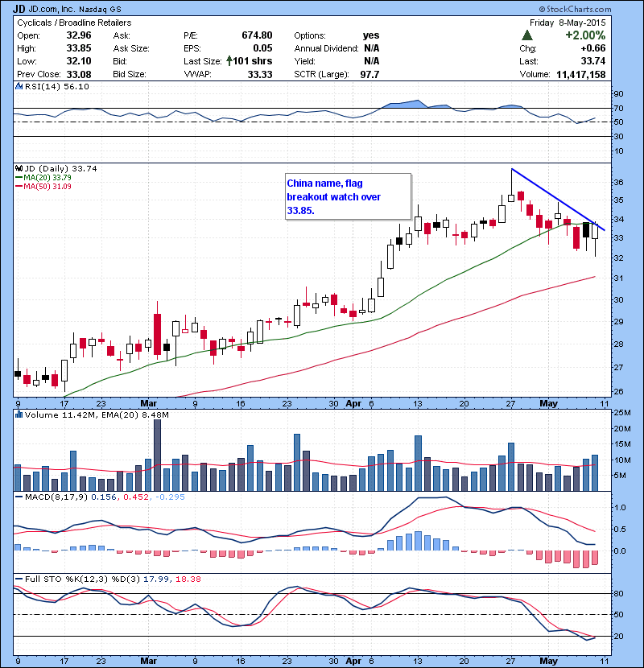Click the green up triangle beside +2.00%
Viewport: 644px width, 668px height.
click(x=526, y=35)
